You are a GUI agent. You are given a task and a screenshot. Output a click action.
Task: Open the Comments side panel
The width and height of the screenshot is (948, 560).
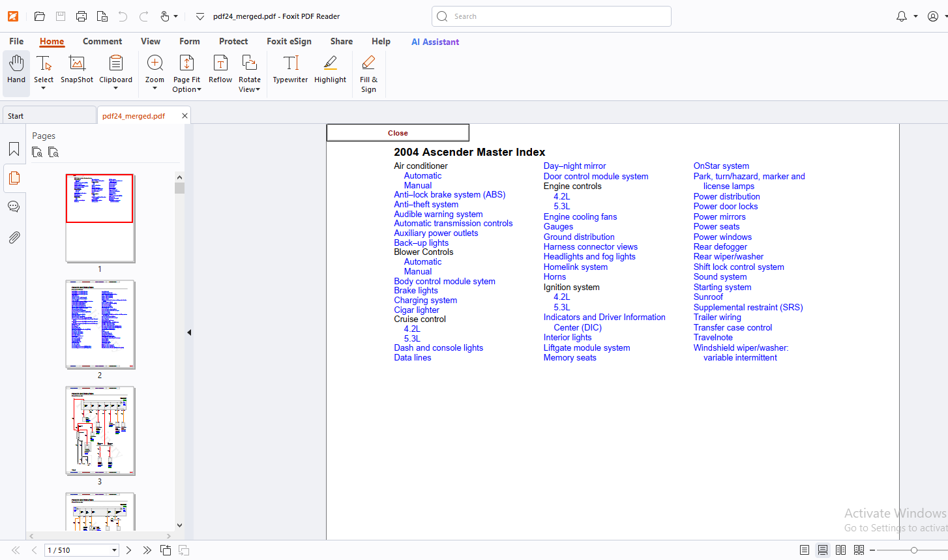coord(14,207)
